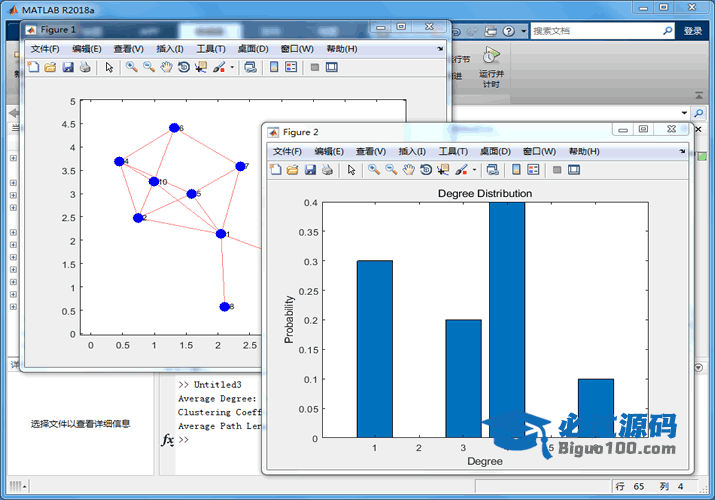The width and height of the screenshot is (715, 500).
Task: Click the MATLAB back navigation arrow
Action: pyautogui.click(x=14, y=113)
